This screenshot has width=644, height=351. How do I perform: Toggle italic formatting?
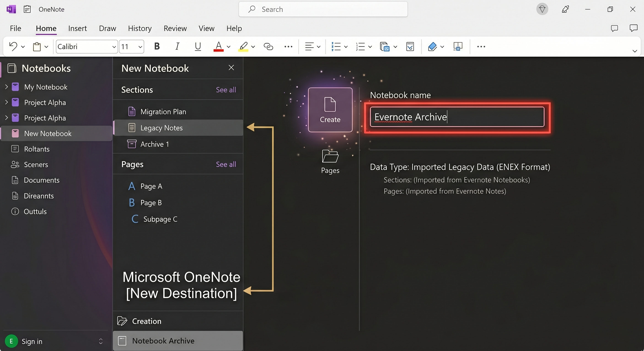[x=177, y=46]
